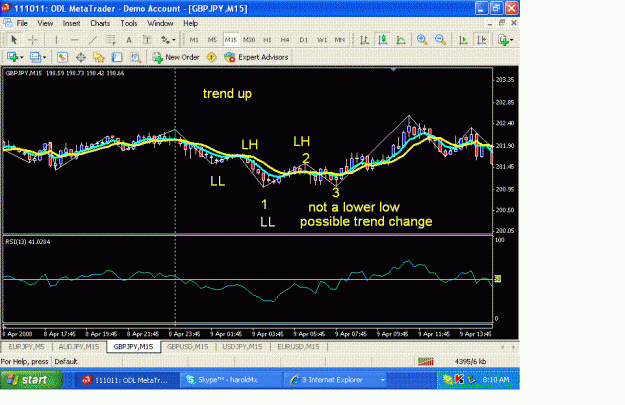625x405 pixels.
Task: Click the New Order button
Action: [176, 57]
